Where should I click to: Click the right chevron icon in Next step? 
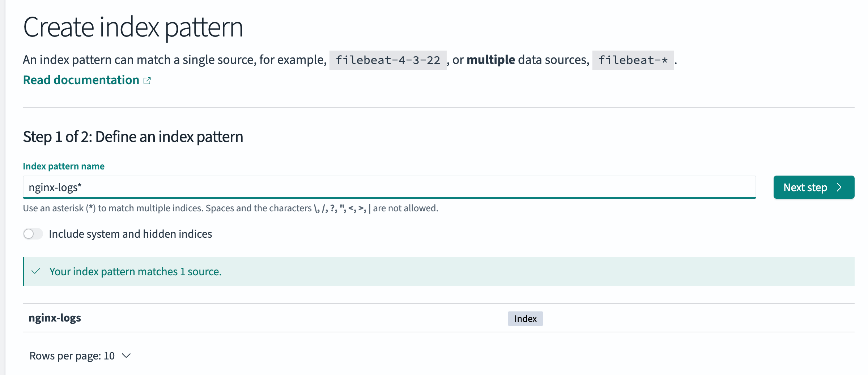(839, 187)
